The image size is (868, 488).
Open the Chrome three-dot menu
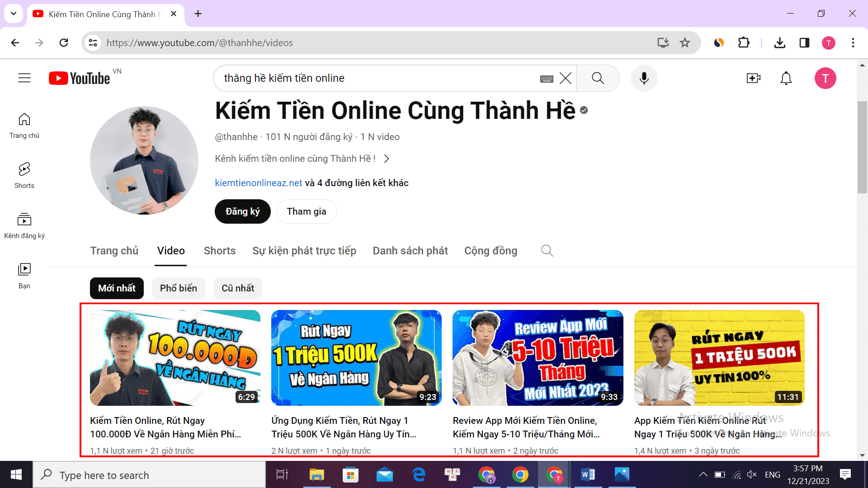point(853,43)
